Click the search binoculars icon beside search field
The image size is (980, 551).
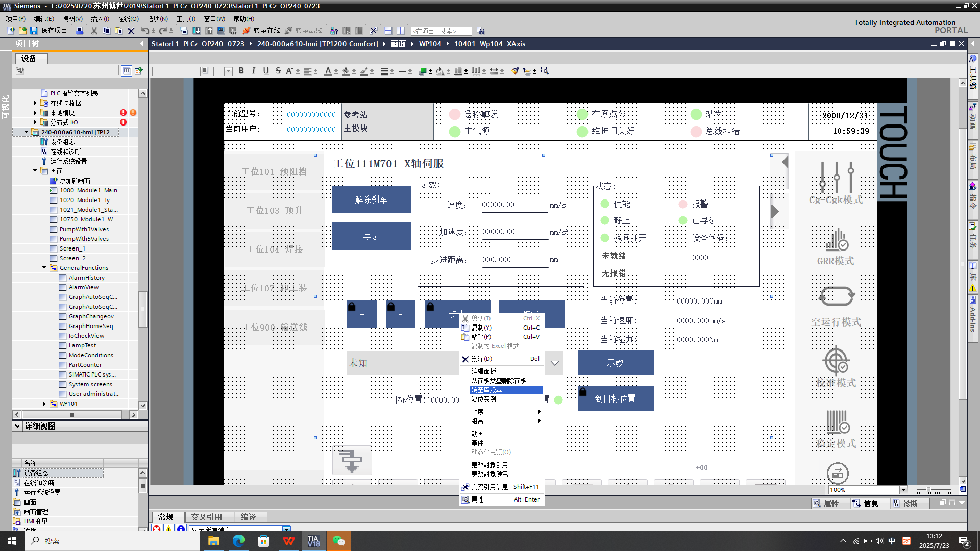click(481, 31)
